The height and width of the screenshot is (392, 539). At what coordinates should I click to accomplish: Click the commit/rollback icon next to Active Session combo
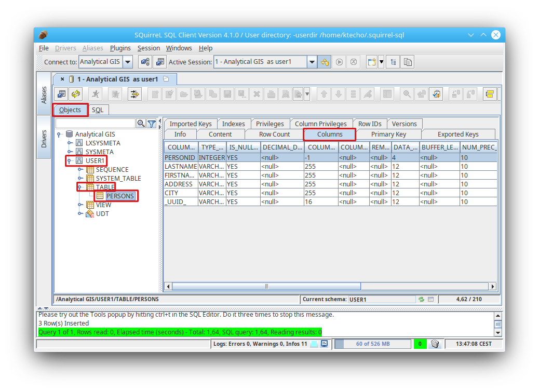(x=325, y=62)
